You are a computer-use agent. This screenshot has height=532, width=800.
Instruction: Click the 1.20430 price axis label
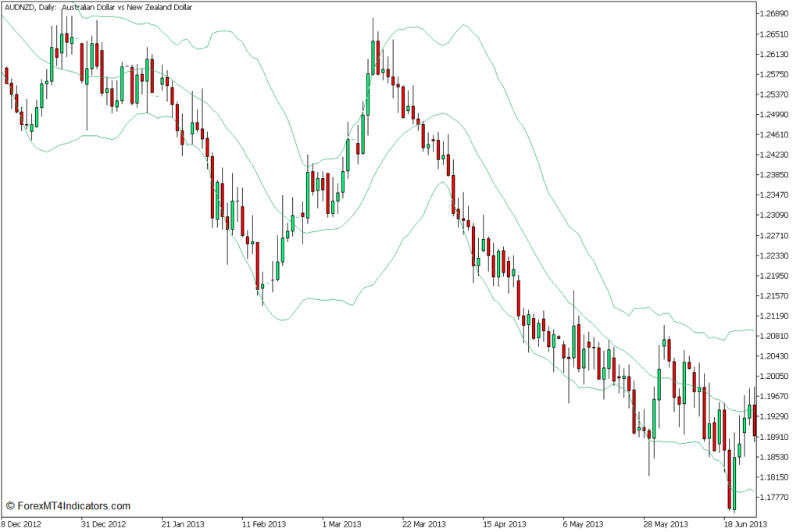777,356
